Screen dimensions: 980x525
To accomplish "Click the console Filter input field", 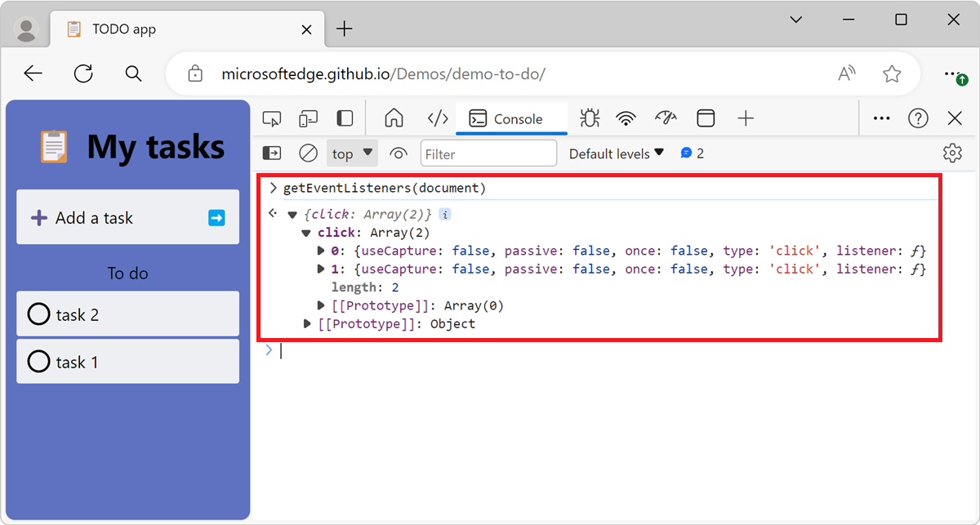I will (x=488, y=153).
